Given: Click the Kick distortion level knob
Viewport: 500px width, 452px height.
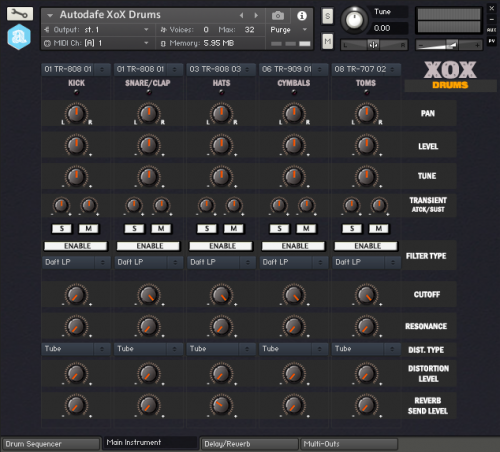Looking at the screenshot, I should pyautogui.click(x=76, y=374).
